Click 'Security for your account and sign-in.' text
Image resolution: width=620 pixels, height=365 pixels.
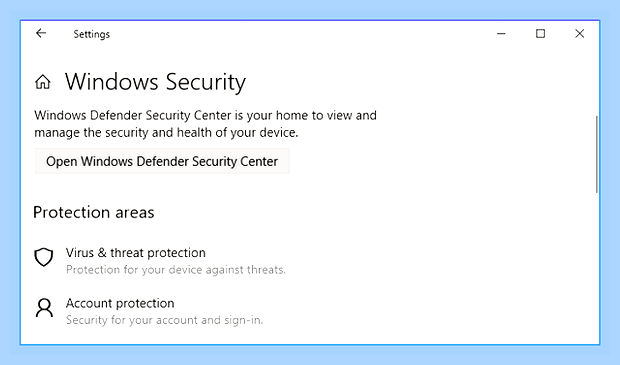164,320
